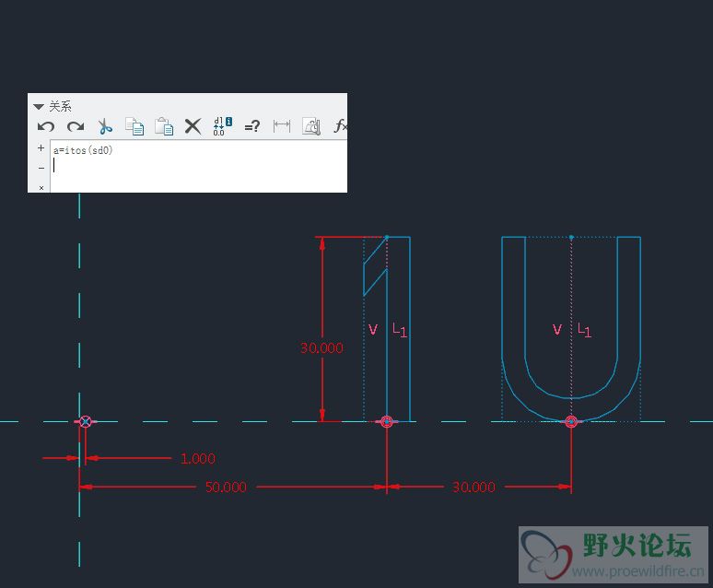Select the 50.000 horizontal dimension
This screenshot has height=588, width=713.
click(226, 487)
